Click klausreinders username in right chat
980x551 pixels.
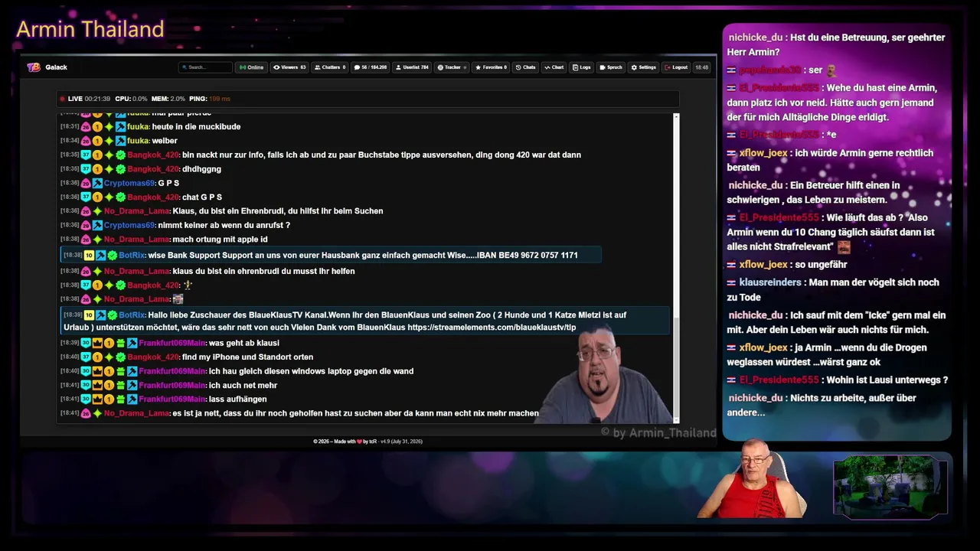click(x=770, y=282)
